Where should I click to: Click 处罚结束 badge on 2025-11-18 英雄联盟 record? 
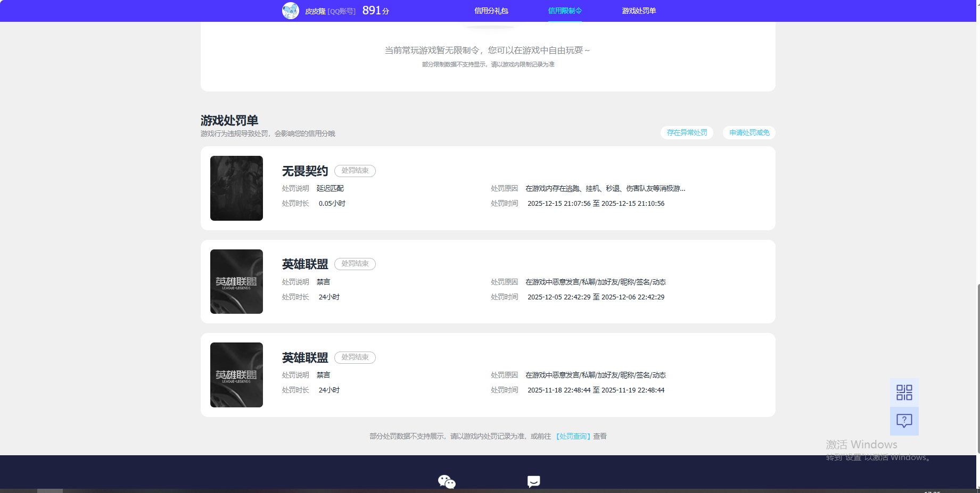[355, 357]
